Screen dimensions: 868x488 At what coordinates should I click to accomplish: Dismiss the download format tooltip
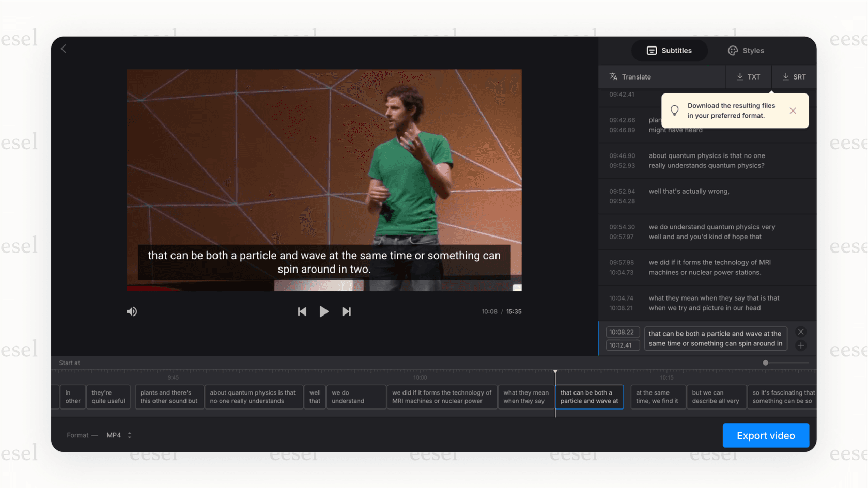(793, 111)
